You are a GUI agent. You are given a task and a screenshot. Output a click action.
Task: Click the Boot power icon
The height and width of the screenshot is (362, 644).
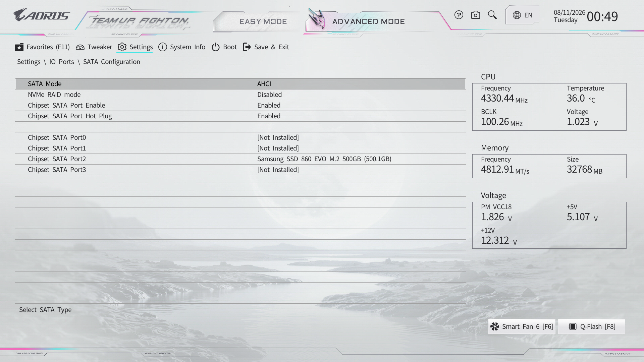click(216, 47)
